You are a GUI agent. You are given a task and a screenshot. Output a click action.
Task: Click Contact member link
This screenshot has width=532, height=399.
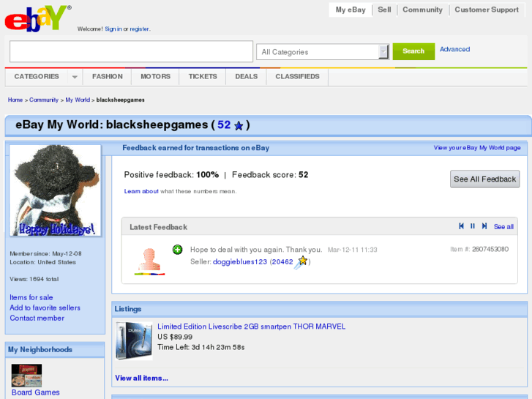tap(37, 318)
